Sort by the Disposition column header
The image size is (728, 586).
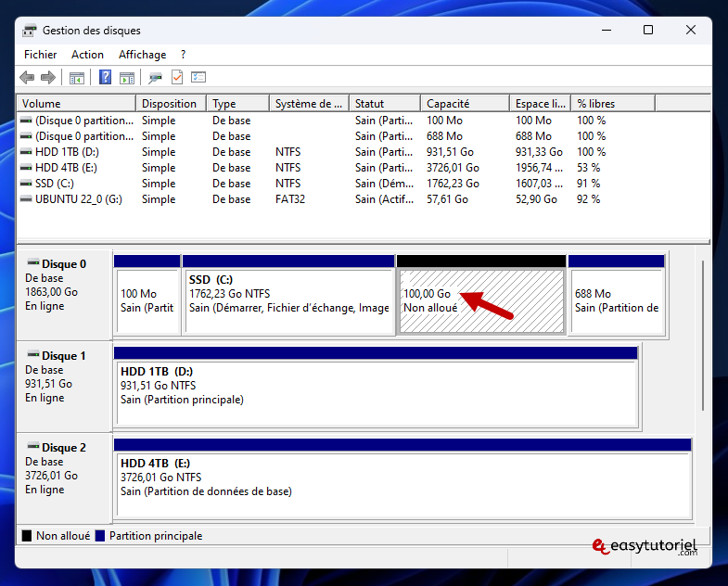click(x=171, y=104)
